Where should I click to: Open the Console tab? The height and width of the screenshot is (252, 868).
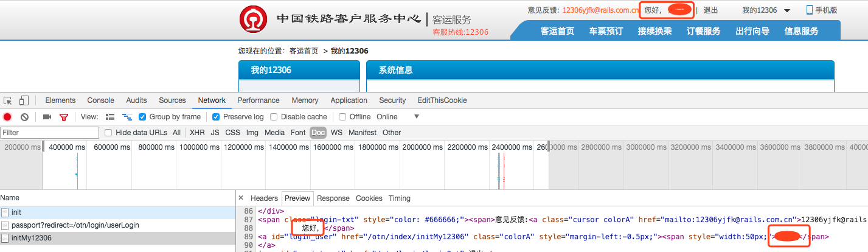[100, 100]
